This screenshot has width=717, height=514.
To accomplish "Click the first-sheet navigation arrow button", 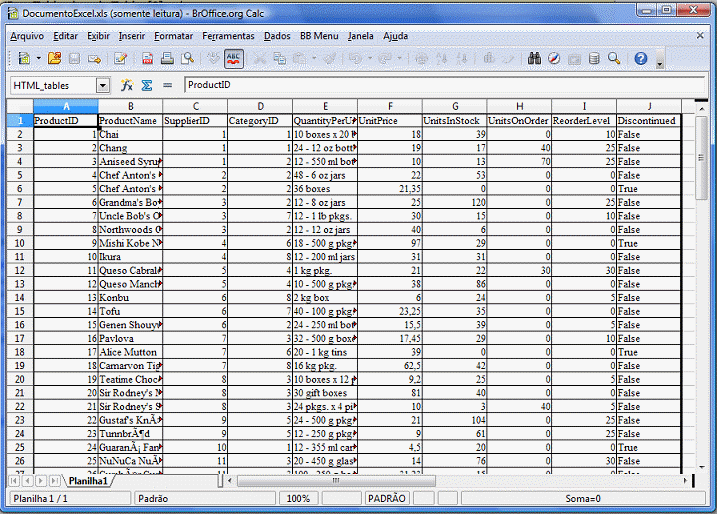I will pyautogui.click(x=14, y=481).
